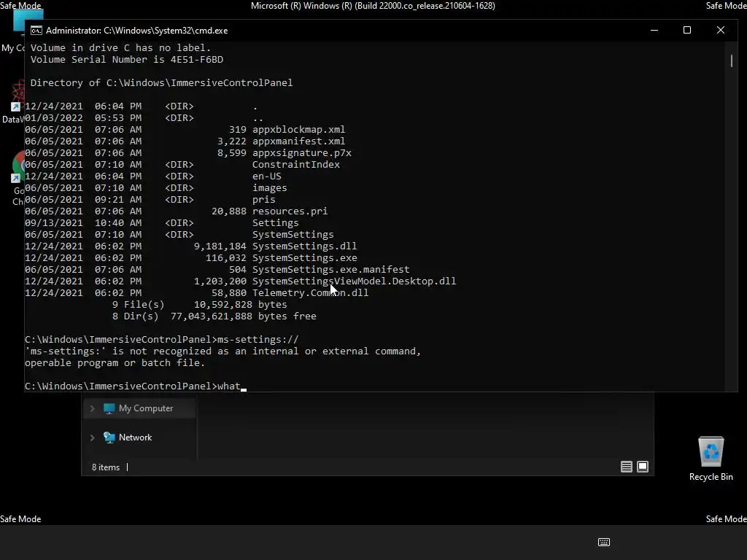
Task: Maximize the command prompt window
Action: tap(687, 30)
